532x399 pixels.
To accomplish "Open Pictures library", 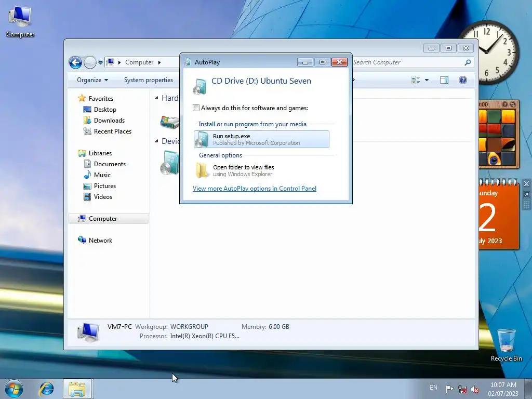I will click(x=104, y=186).
